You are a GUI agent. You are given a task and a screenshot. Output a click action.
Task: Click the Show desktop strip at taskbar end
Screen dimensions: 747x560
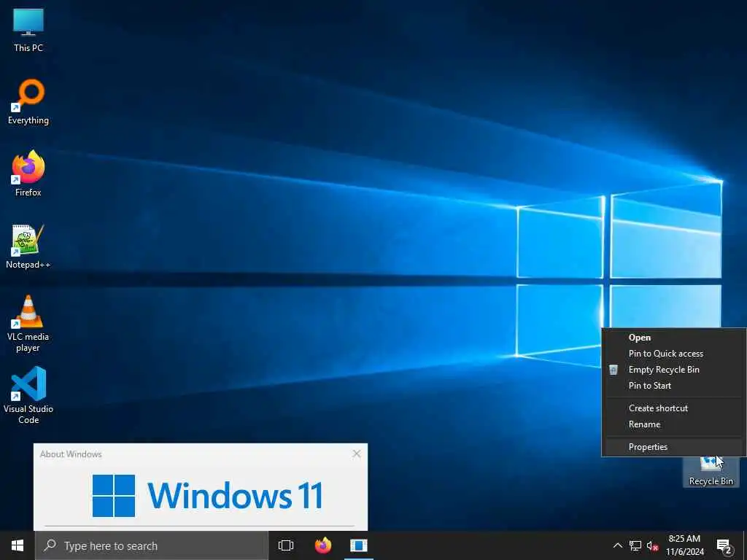click(x=745, y=545)
